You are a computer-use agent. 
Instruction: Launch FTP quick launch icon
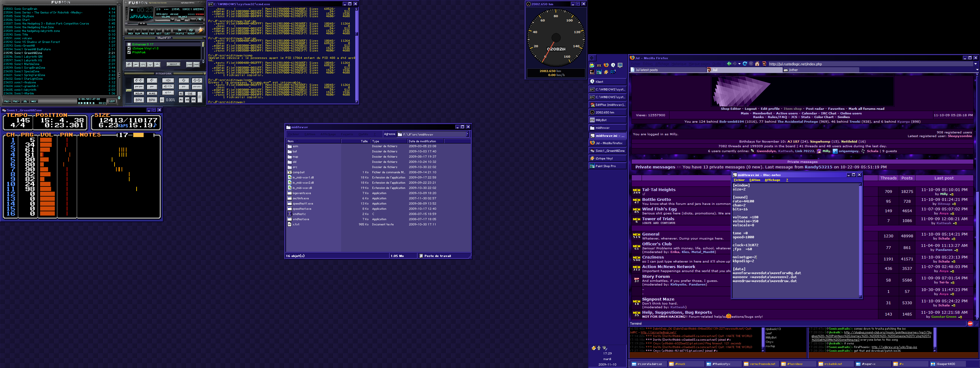tap(613, 72)
